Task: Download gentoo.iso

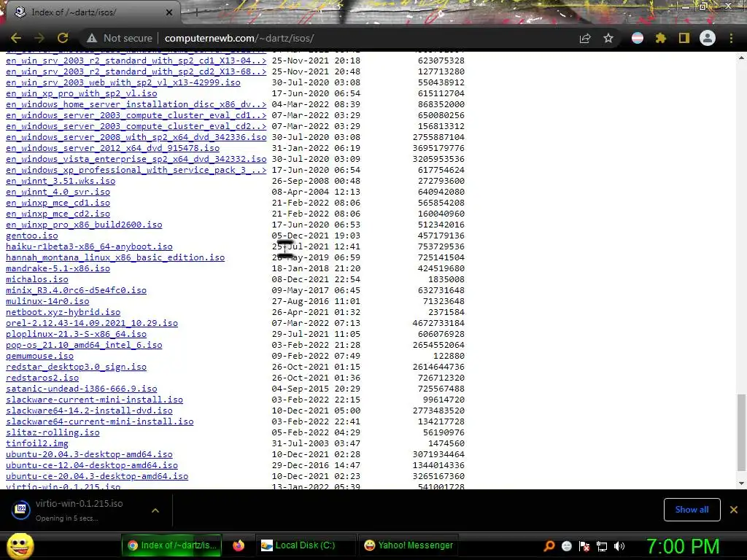Action: [x=32, y=236]
